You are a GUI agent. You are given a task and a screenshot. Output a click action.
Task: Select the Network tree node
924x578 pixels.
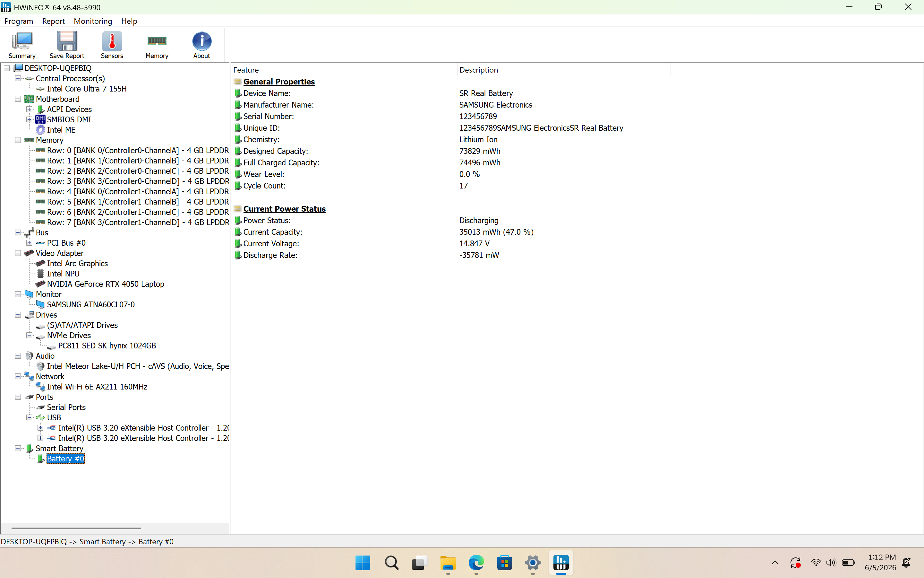click(50, 377)
